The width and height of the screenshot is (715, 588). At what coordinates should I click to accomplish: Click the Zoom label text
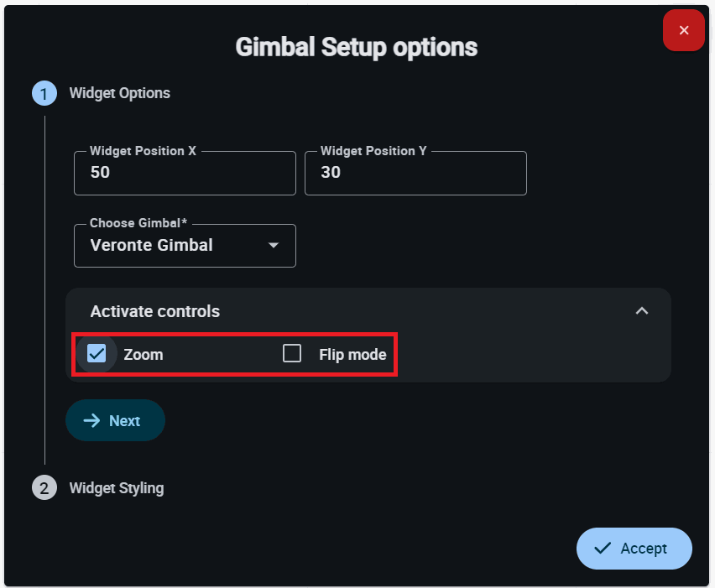tap(144, 355)
